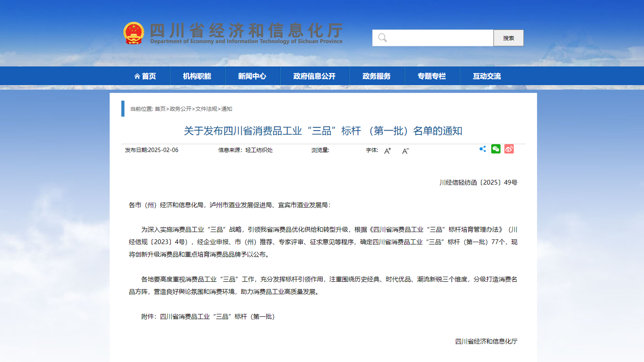The height and width of the screenshot is (362, 644).
Task: Open the 互动交流 menu
Action: [487, 76]
